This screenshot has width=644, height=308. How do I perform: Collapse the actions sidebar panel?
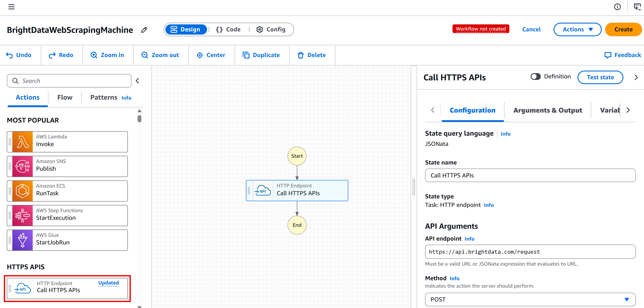pyautogui.click(x=137, y=81)
